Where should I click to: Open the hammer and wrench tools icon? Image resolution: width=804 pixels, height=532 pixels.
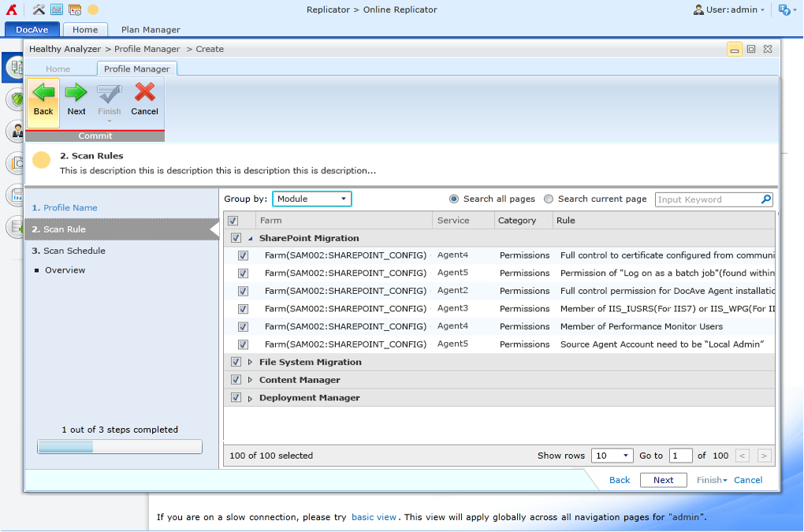(x=39, y=9)
